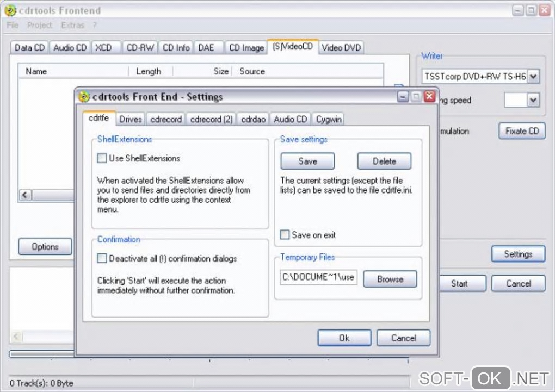This screenshot has width=555, height=392.
Task: Click the Settings button in main window
Action: pyautogui.click(x=518, y=254)
